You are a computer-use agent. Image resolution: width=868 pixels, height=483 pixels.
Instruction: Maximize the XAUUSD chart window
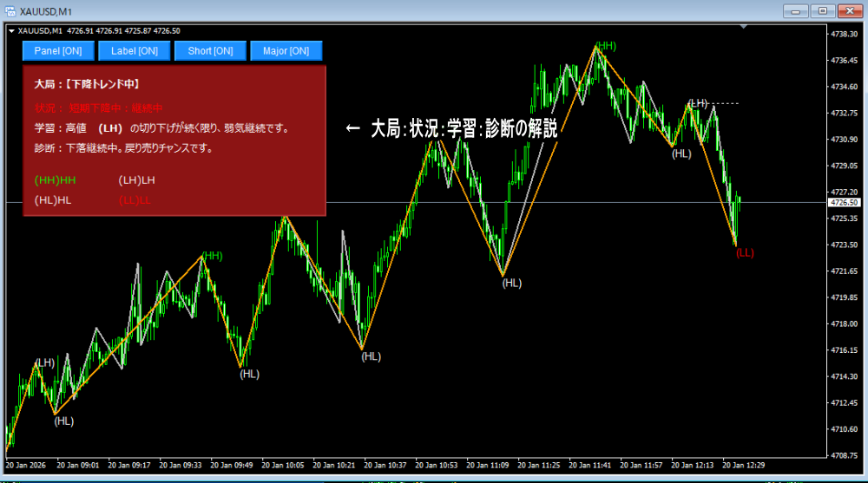coord(823,10)
